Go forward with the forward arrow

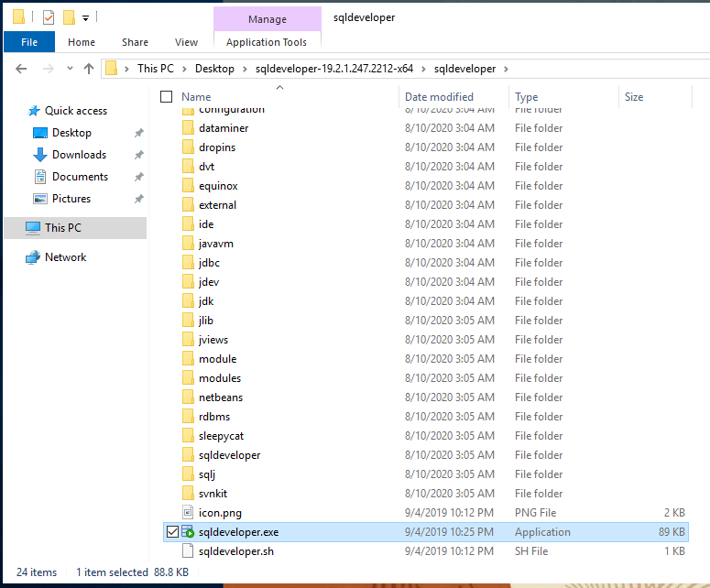pyautogui.click(x=48, y=69)
